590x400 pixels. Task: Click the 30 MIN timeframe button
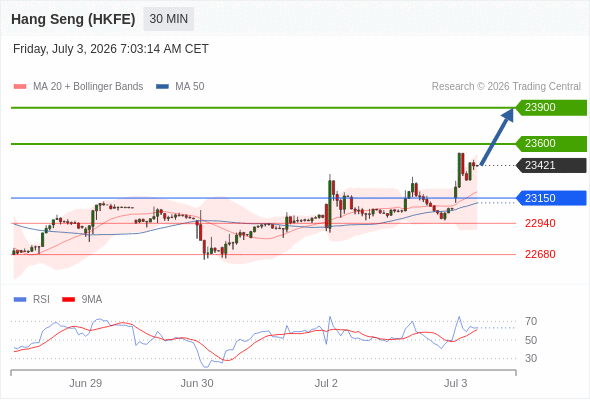[x=169, y=19]
